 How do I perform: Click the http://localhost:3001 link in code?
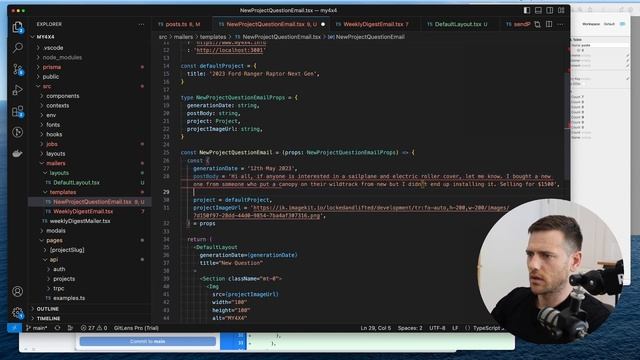[x=231, y=50]
